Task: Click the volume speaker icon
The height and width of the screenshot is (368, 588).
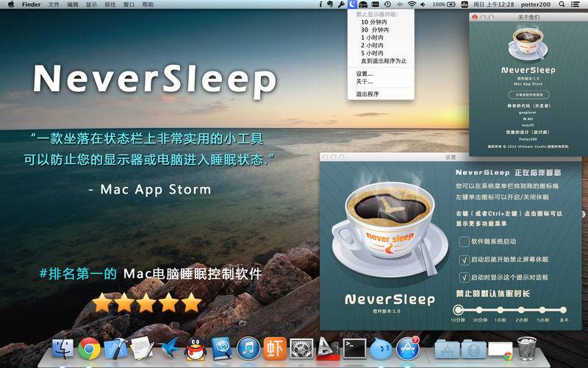Action: pyautogui.click(x=423, y=4)
